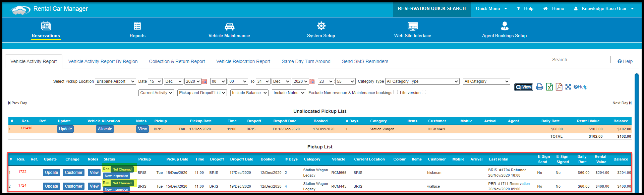Screen dimensions: 644x195
Task: Click the fullscreen expand arrows icon
Action: tap(568, 87)
